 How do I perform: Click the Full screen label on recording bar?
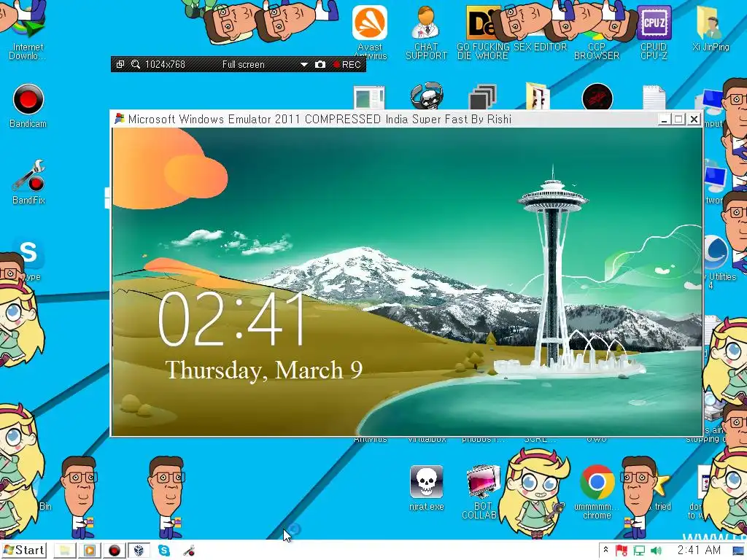click(x=243, y=64)
